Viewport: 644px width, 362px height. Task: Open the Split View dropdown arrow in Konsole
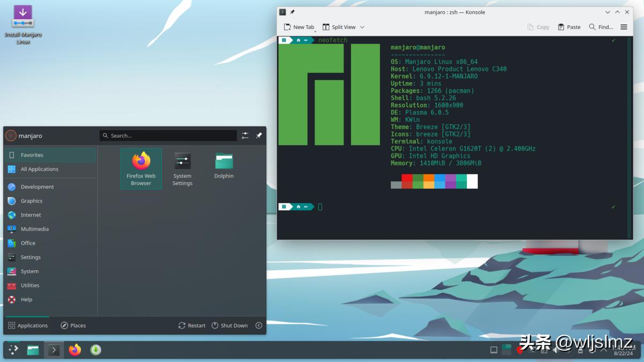pos(363,27)
